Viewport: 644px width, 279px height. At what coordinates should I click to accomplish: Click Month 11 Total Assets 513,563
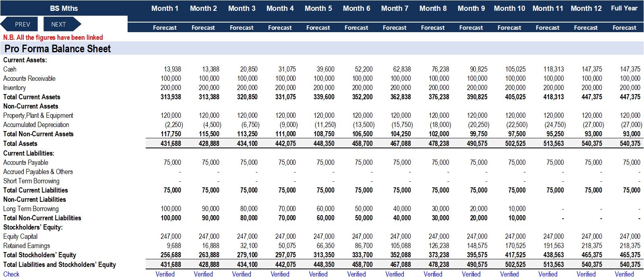[553, 144]
